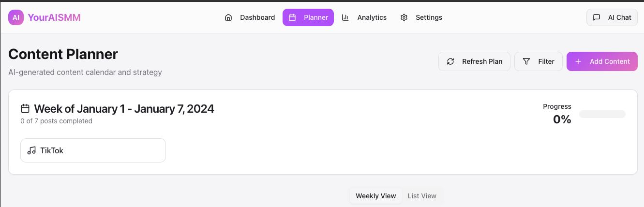This screenshot has height=207, width=644.
Task: Open the Analytics tab
Action: tap(365, 17)
